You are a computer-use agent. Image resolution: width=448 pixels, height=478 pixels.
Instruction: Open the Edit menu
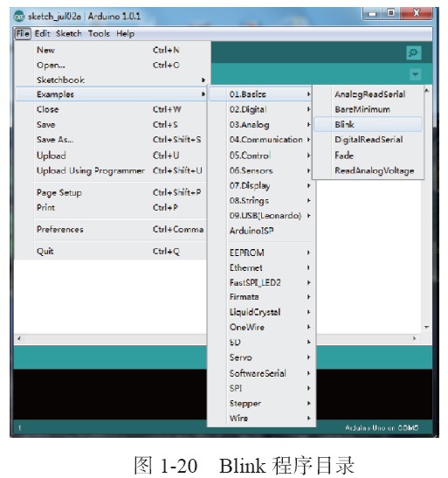tap(42, 33)
